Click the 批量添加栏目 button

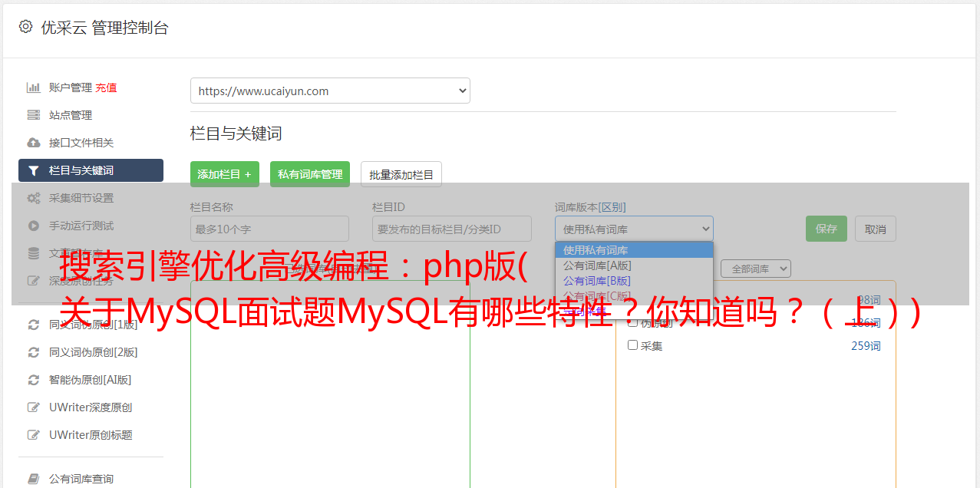401,174
